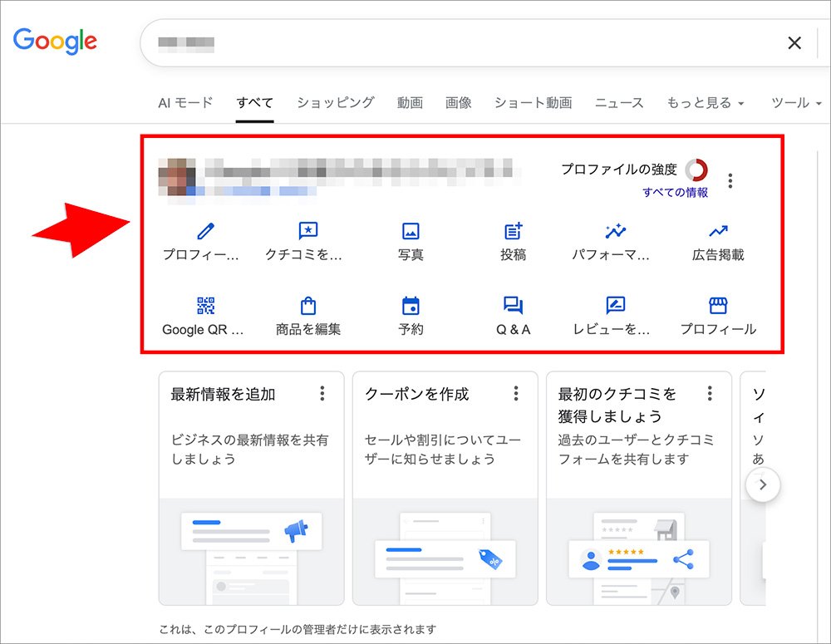Viewport: 831px width, 644px height.
Task: Click the このプロフィールの管理者だけに表示されます notice
Action: 297,629
